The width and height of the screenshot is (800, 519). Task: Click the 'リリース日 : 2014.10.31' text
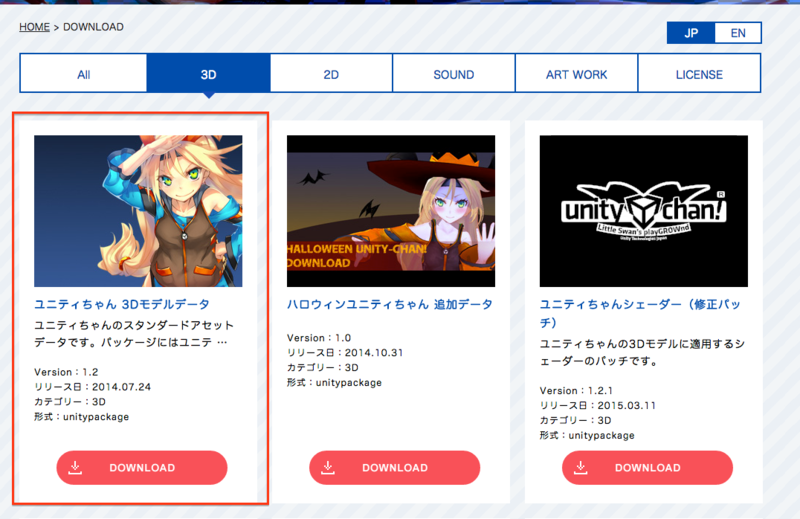click(345, 353)
